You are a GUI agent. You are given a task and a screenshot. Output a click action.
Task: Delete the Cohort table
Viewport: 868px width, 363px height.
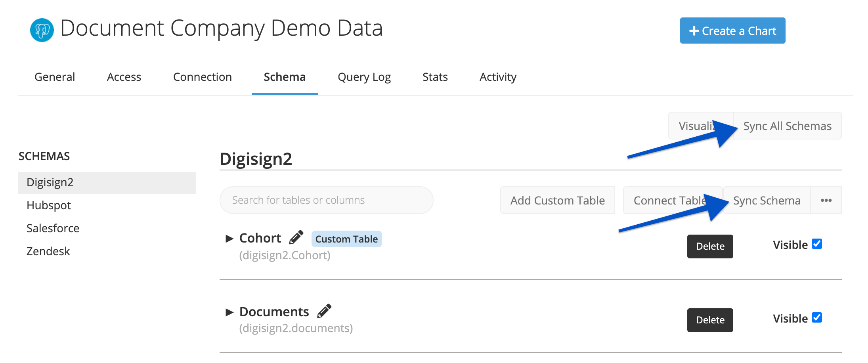[x=710, y=246]
